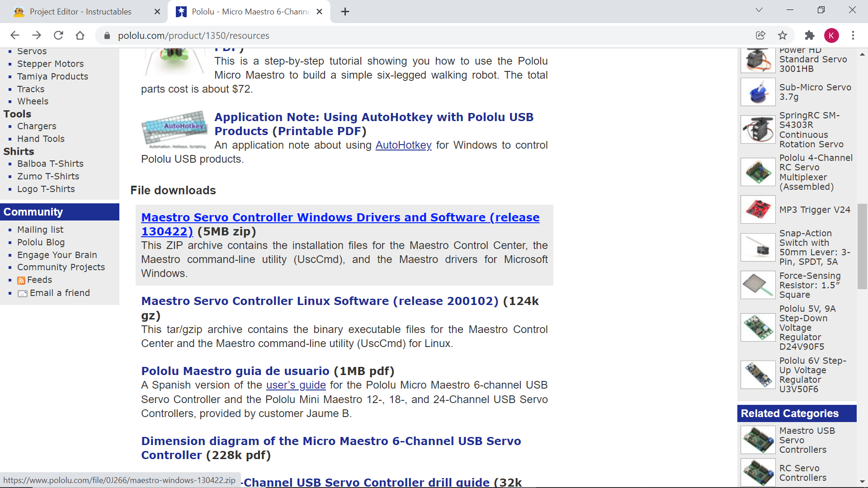This screenshot has height=488, width=868.
Task: Open the browser home page
Action: (x=80, y=35)
